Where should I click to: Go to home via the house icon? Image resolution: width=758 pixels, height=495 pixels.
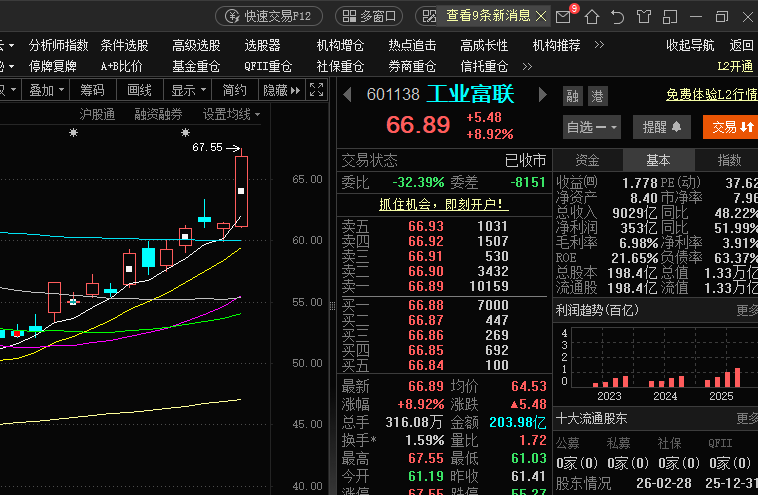(592, 17)
